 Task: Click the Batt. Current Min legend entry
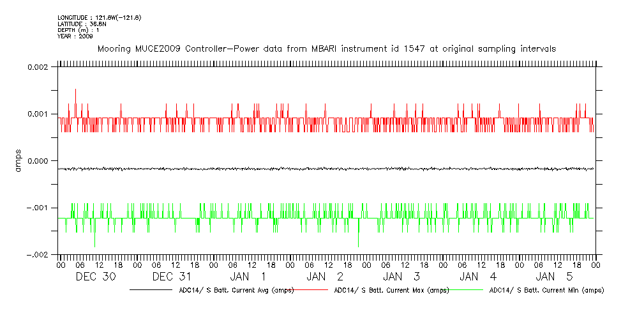tap(546, 290)
